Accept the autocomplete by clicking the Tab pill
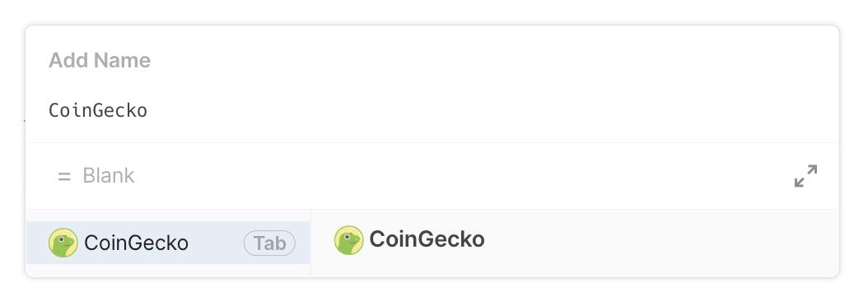The height and width of the screenshot is (296, 868). (x=269, y=243)
